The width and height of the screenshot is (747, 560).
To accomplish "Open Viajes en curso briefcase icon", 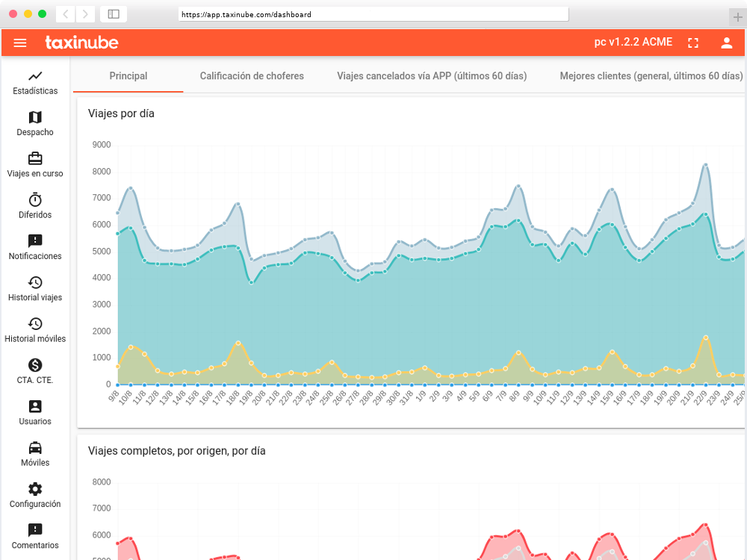I will point(35,159).
